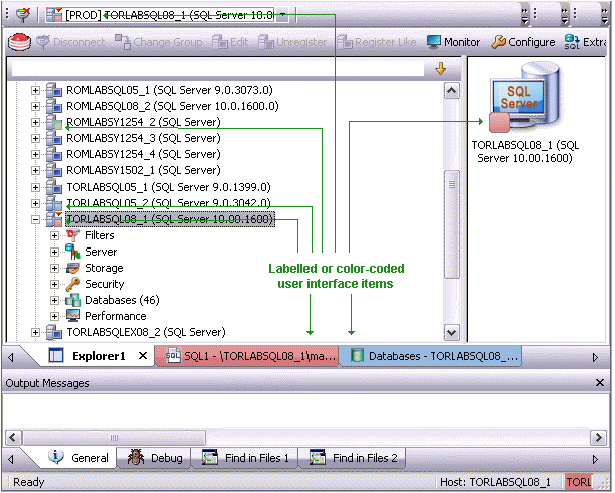
Task: Open the Configure tool
Action: (x=524, y=42)
